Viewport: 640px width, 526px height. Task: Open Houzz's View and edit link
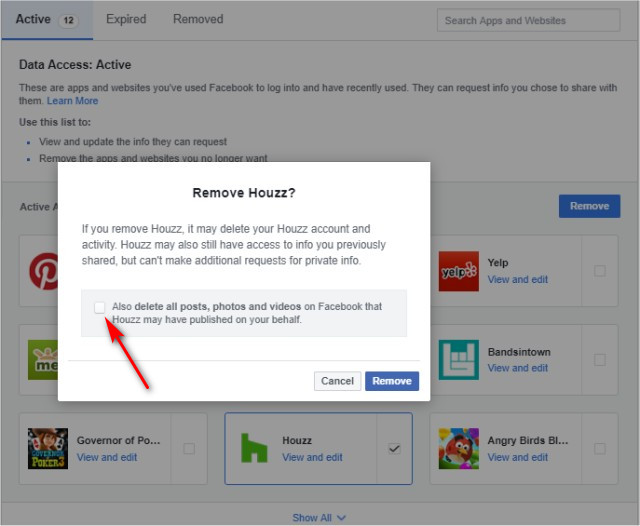point(312,457)
